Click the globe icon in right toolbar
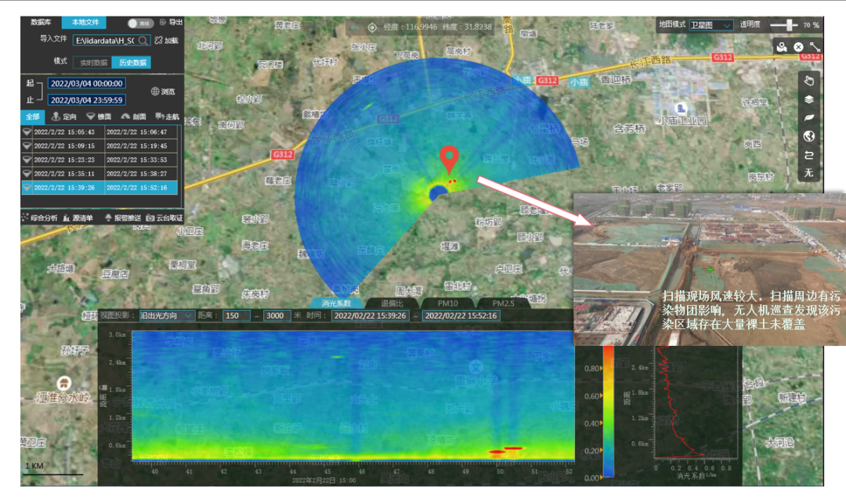846x504 pixels. 809,136
